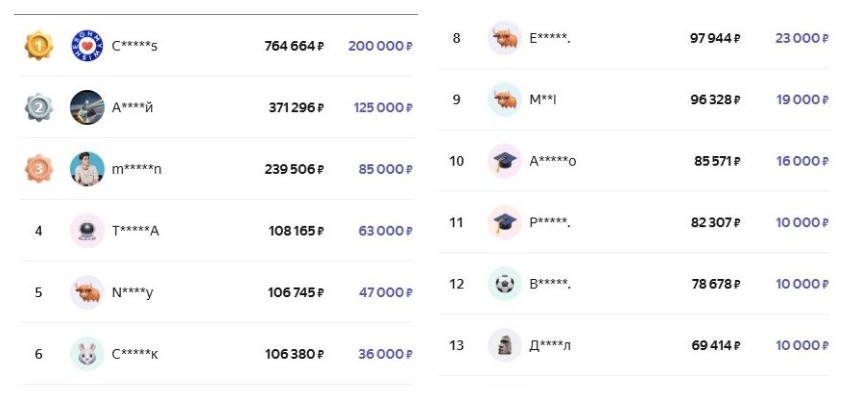Click the astronaut avatar of T*****A
Viewport: 850px width, 400px height.
click(87, 231)
